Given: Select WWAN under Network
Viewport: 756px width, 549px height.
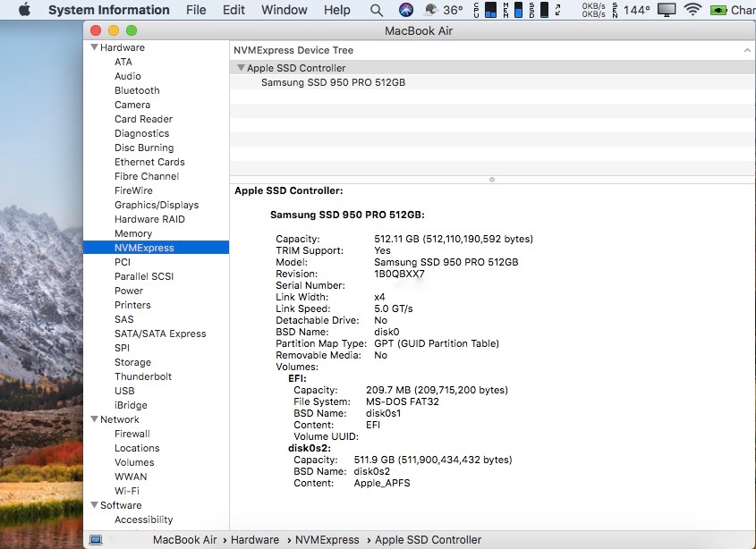Looking at the screenshot, I should [x=131, y=477].
